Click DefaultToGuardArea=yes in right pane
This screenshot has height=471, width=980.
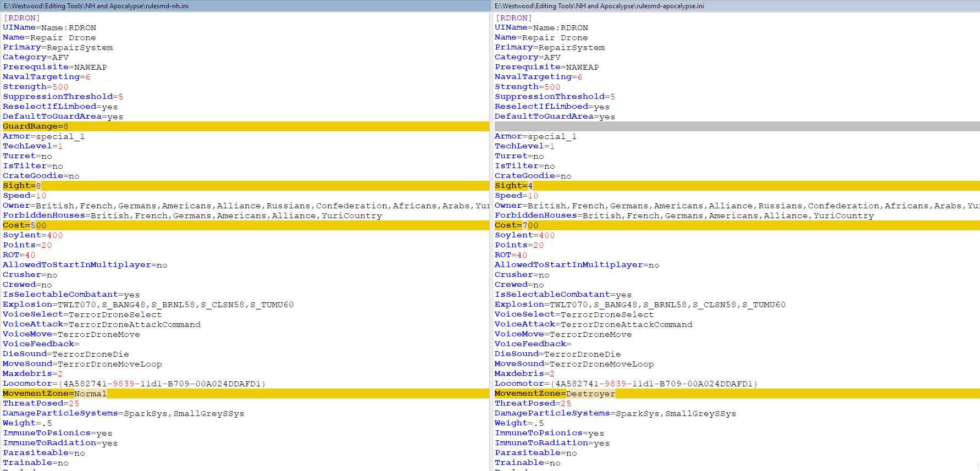click(x=555, y=117)
